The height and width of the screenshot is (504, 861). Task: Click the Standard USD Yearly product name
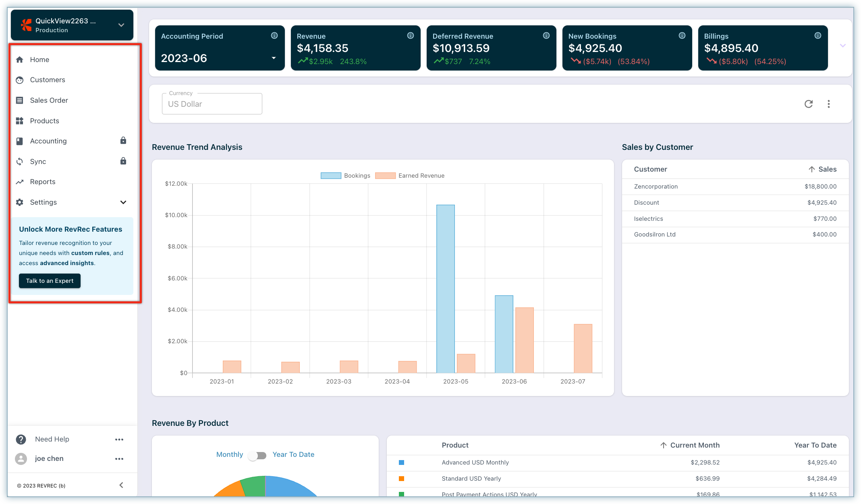click(471, 479)
